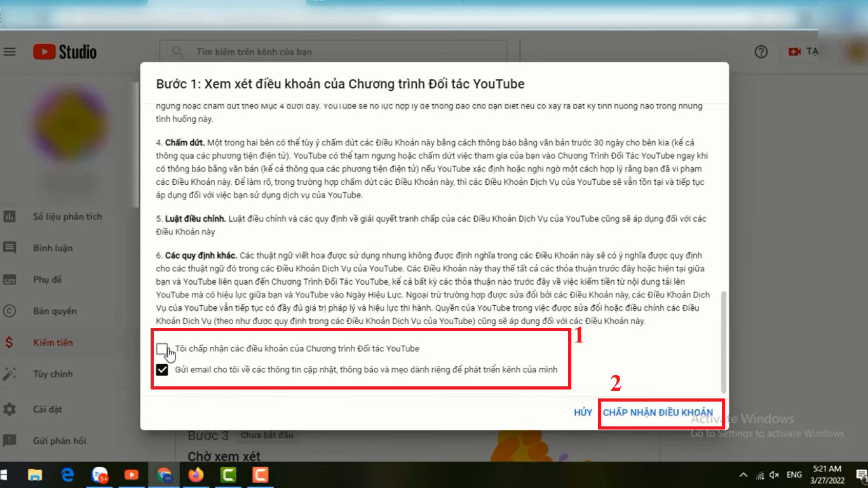The image size is (868, 488).
Task: Open Kiếm tiền dollar sign icon
Action: pyautogui.click(x=10, y=342)
